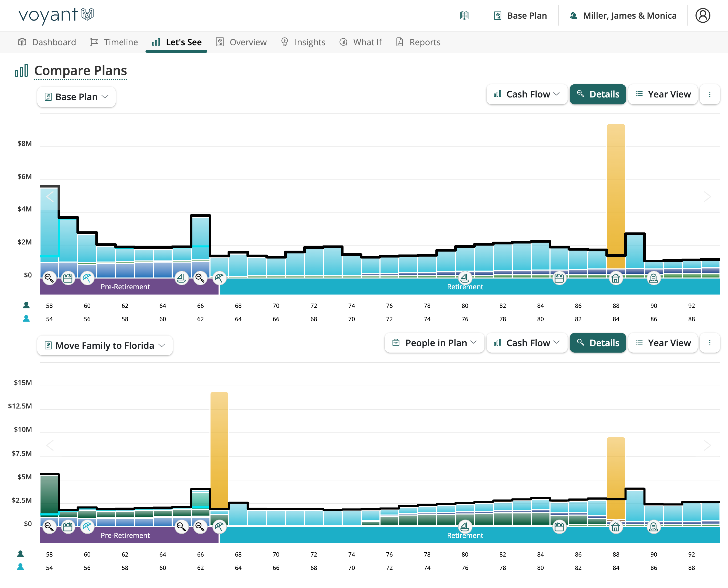Open top chart three-dot more options menu
This screenshot has width=728, height=588.
[709, 94]
